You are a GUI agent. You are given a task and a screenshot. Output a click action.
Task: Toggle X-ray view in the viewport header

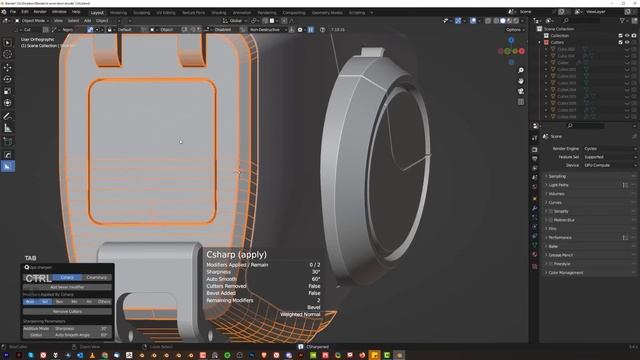tap(488, 21)
